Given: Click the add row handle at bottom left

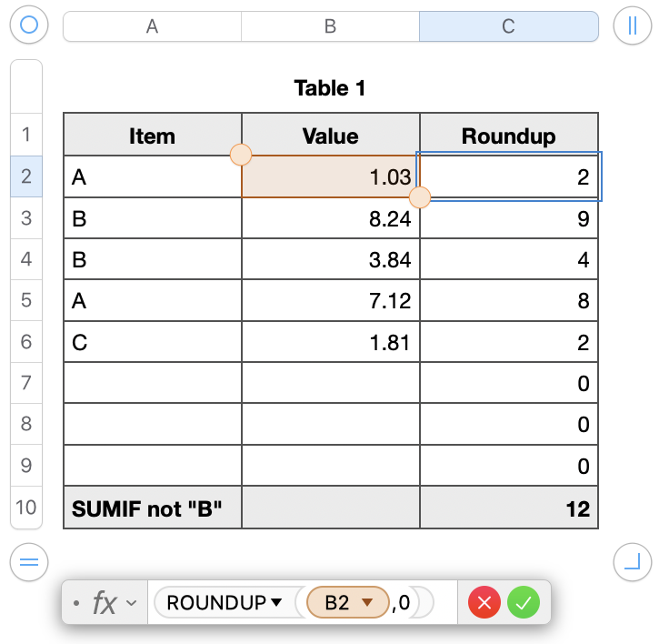Looking at the screenshot, I should tap(28, 563).
